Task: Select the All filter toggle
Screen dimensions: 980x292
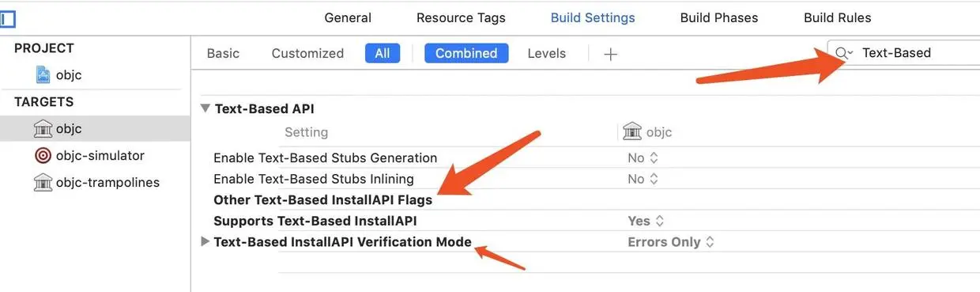Action: click(383, 53)
